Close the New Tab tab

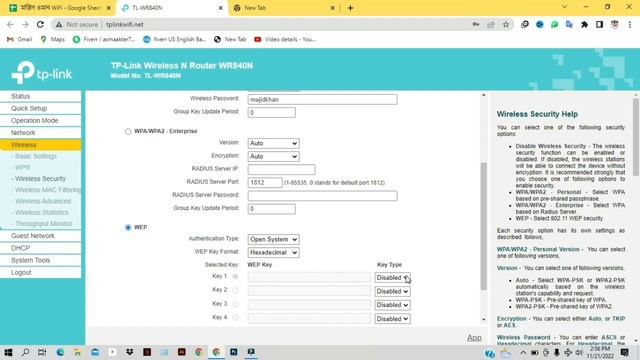[332, 8]
